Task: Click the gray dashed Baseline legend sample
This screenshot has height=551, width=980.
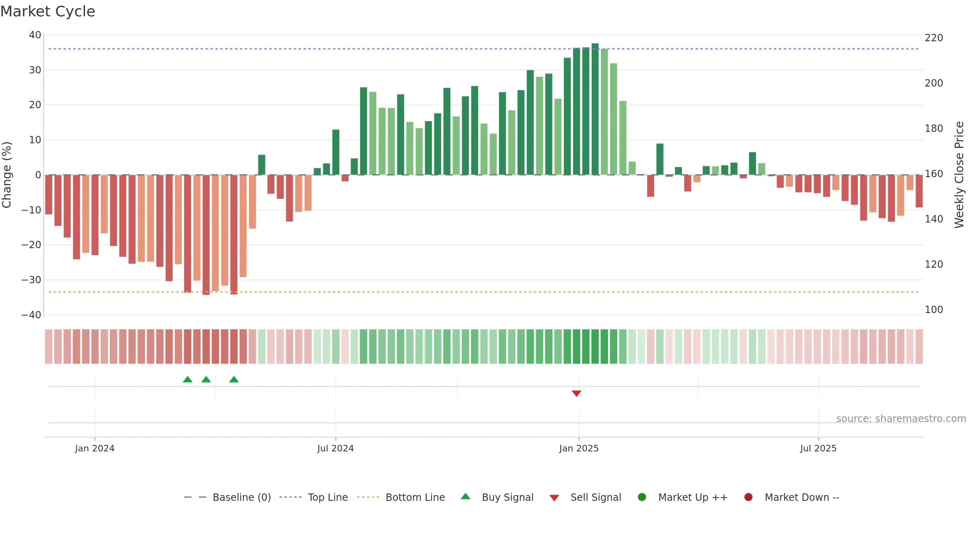Action: click(195, 497)
